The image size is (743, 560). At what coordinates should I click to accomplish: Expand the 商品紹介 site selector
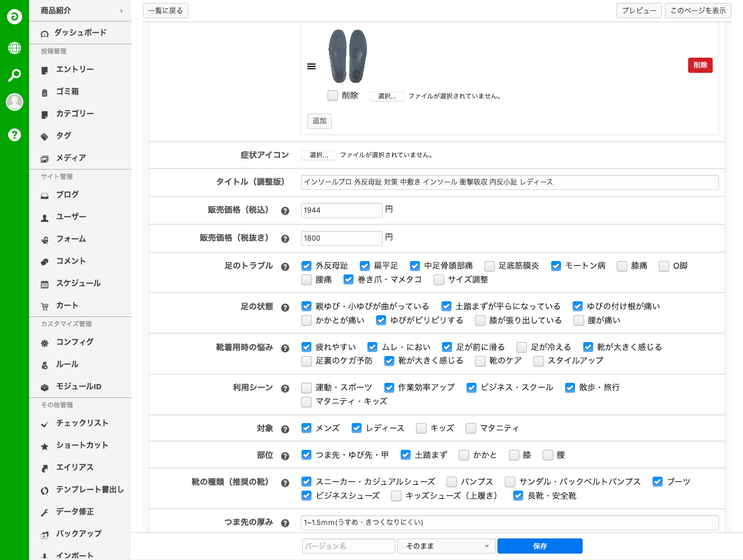pyautogui.click(x=80, y=10)
